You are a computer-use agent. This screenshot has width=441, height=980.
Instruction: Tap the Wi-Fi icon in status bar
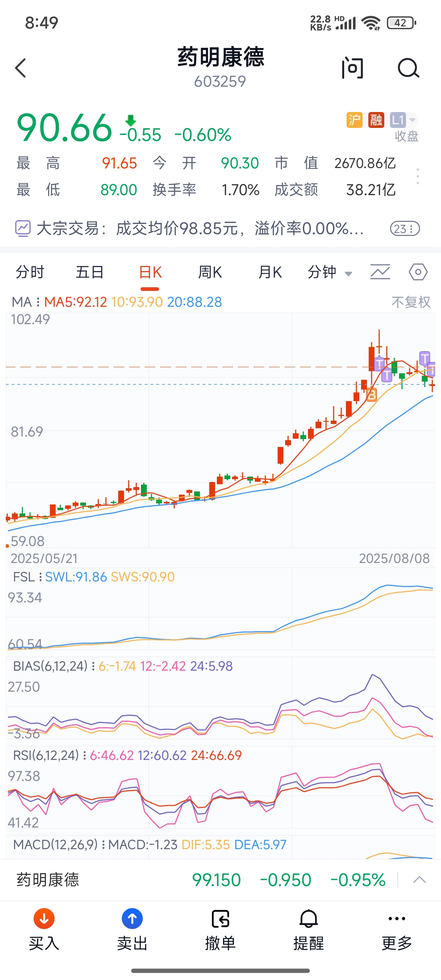coord(371,23)
